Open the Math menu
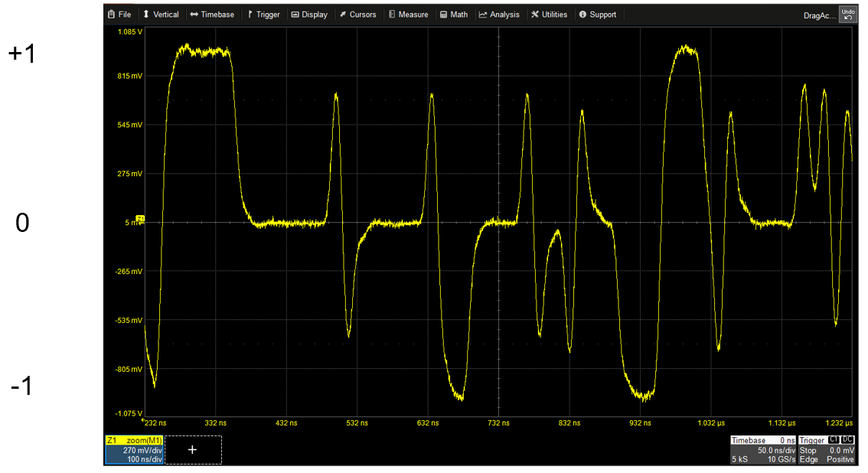 pos(454,15)
